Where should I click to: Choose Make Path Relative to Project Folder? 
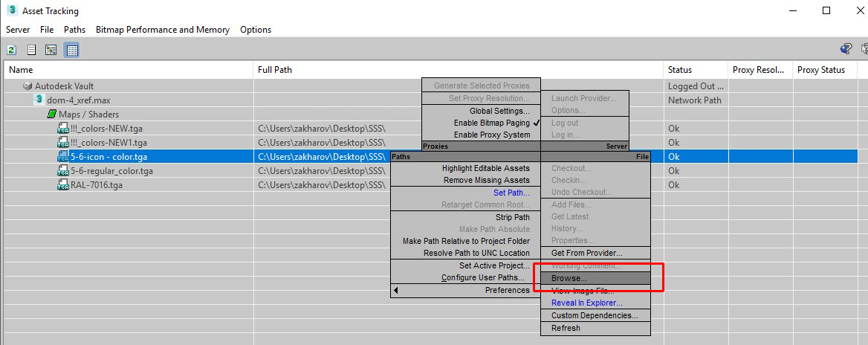[466, 241]
